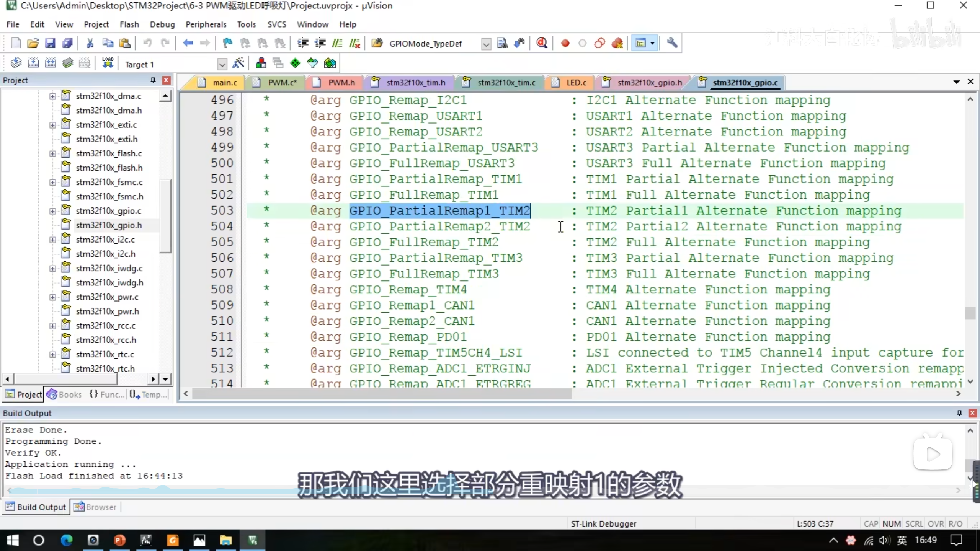Open the GPIOMode_TypeDef find dropdown
Image resolution: width=980 pixels, height=551 pixels.
[x=486, y=44]
